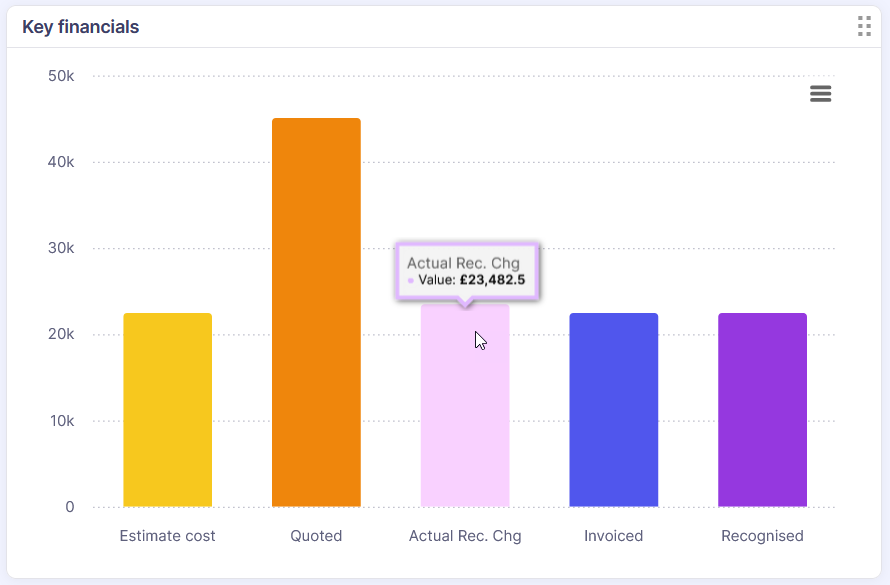The height and width of the screenshot is (585, 890).
Task: Open the chart hamburger context menu
Action: click(820, 94)
